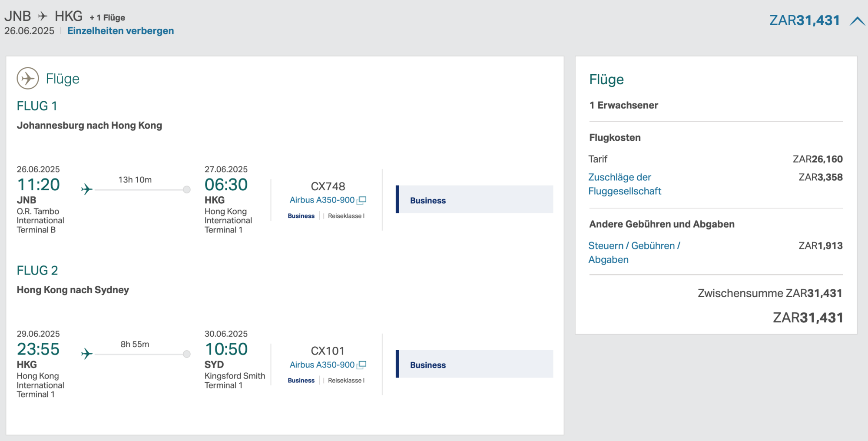Select the Business cabin label for CX101
The width and height of the screenshot is (868, 441).
[x=301, y=380]
